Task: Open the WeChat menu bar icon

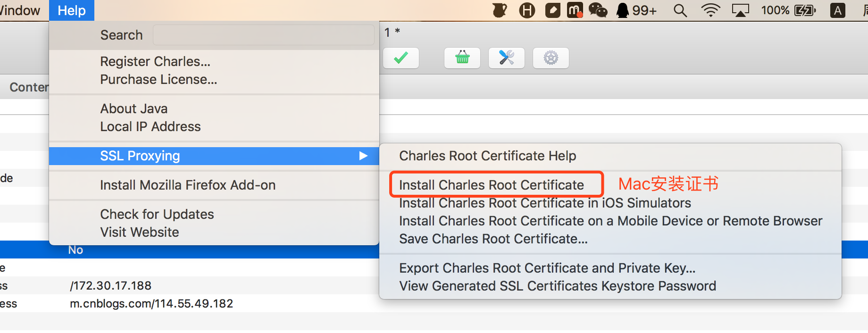Action: pos(598,10)
